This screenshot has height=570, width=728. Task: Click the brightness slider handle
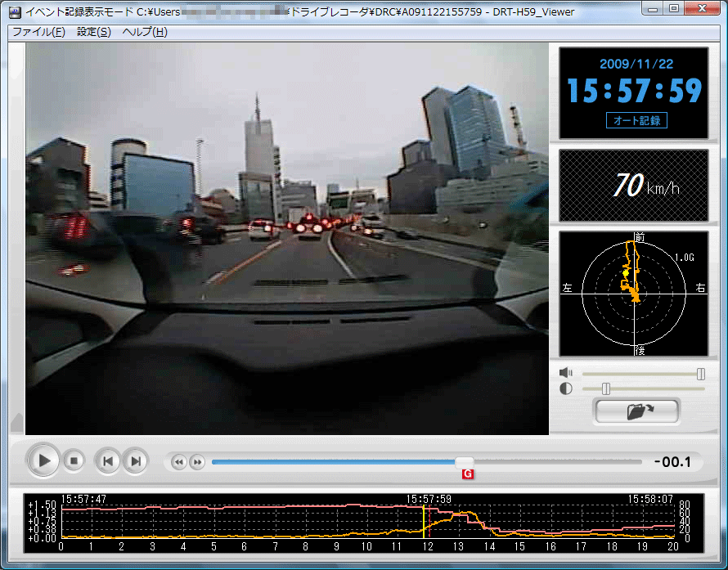click(606, 389)
